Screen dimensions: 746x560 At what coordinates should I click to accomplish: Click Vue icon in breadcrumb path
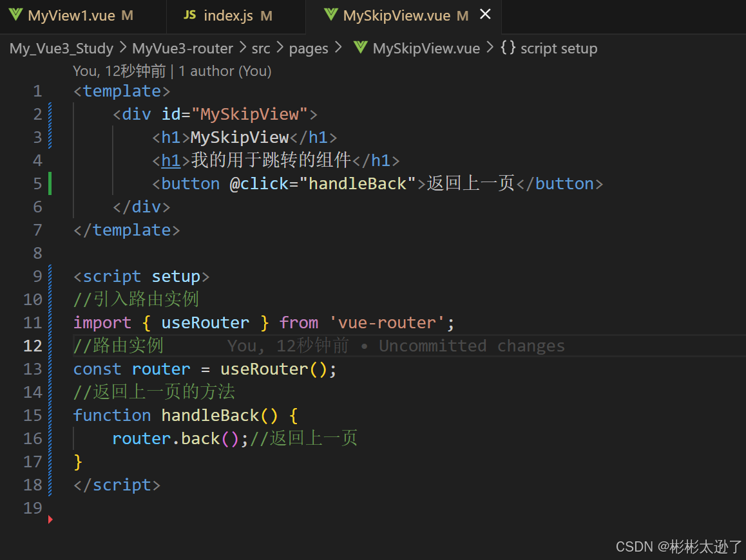(360, 47)
